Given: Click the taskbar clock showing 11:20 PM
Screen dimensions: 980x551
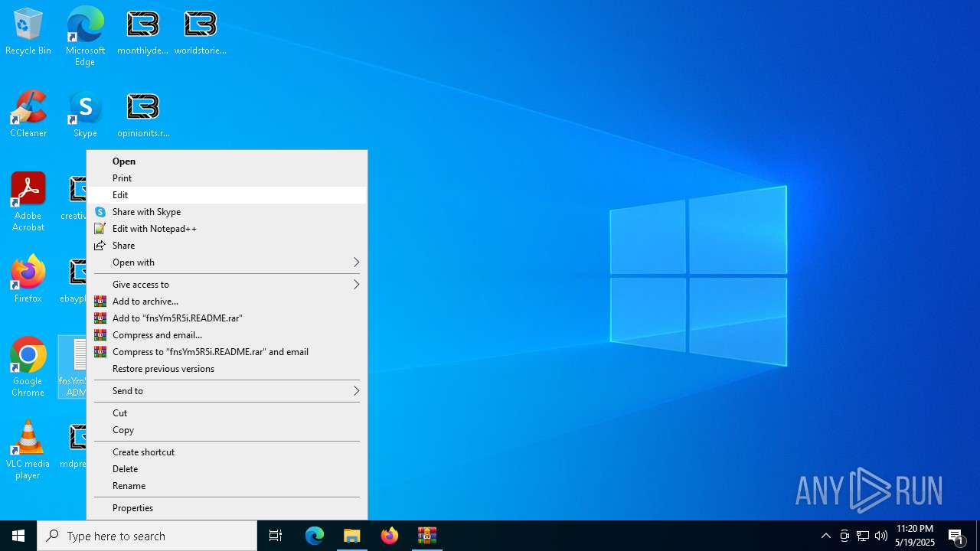Looking at the screenshot, I should [915, 536].
